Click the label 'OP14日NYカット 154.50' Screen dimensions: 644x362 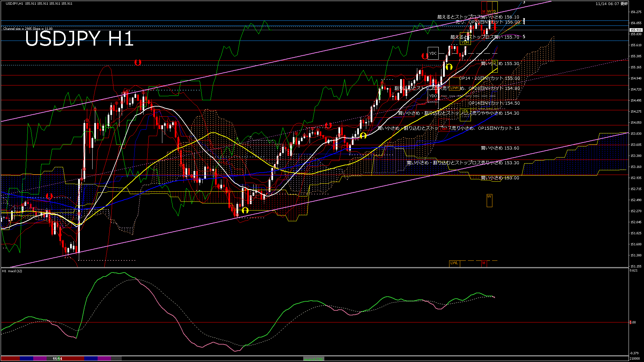[x=494, y=103]
